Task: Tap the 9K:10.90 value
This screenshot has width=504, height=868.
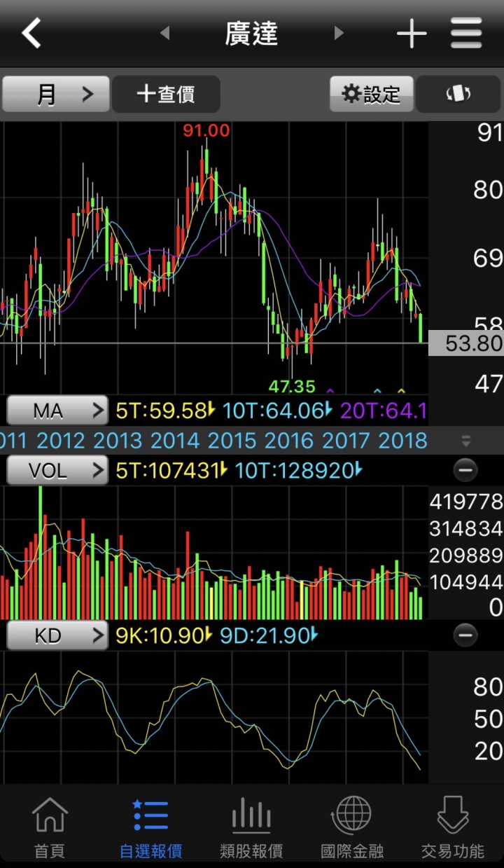Action: point(164,635)
